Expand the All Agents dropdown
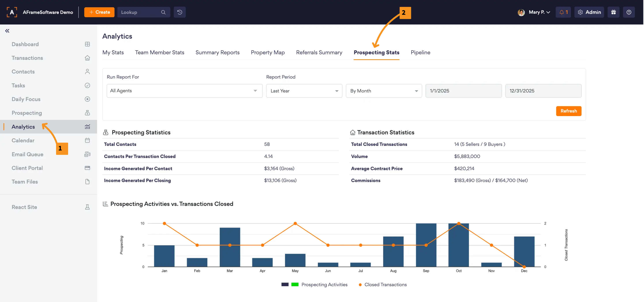Viewport: 644px width, 302px height. click(x=185, y=91)
